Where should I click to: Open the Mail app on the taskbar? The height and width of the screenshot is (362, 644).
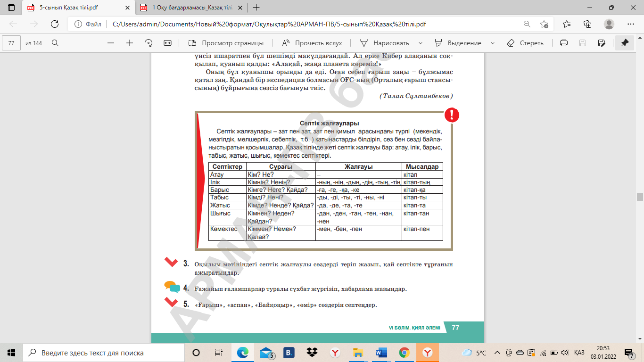coord(266,353)
